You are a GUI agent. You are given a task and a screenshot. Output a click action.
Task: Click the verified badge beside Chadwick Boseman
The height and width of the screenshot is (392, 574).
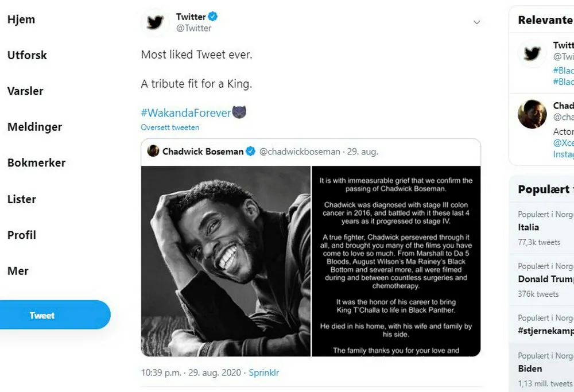point(251,152)
